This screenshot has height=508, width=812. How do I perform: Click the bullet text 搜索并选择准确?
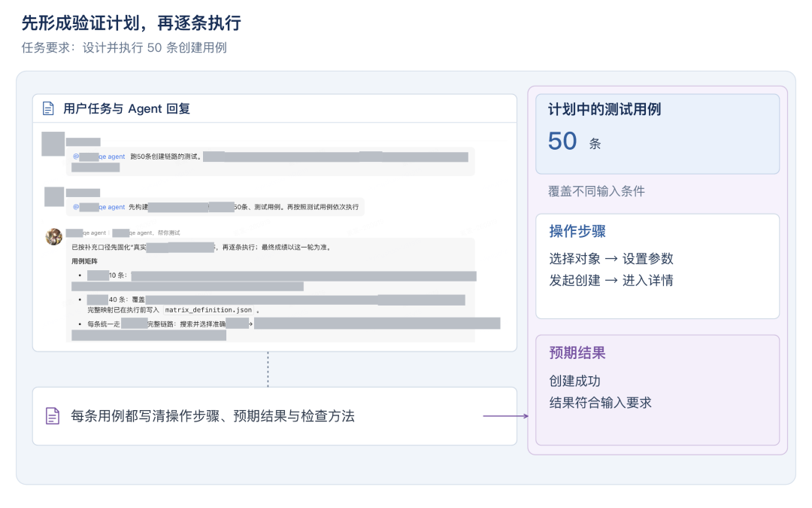coord(202,324)
